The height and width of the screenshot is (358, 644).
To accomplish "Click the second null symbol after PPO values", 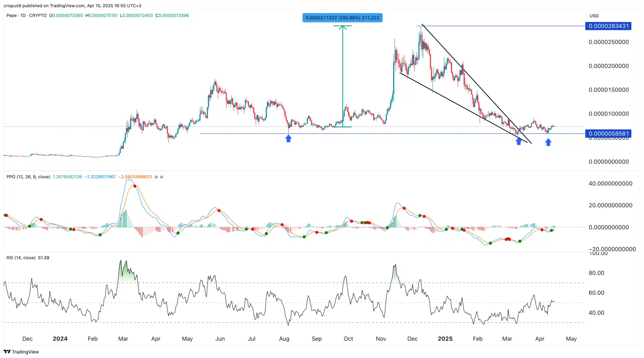I will [x=162, y=177].
